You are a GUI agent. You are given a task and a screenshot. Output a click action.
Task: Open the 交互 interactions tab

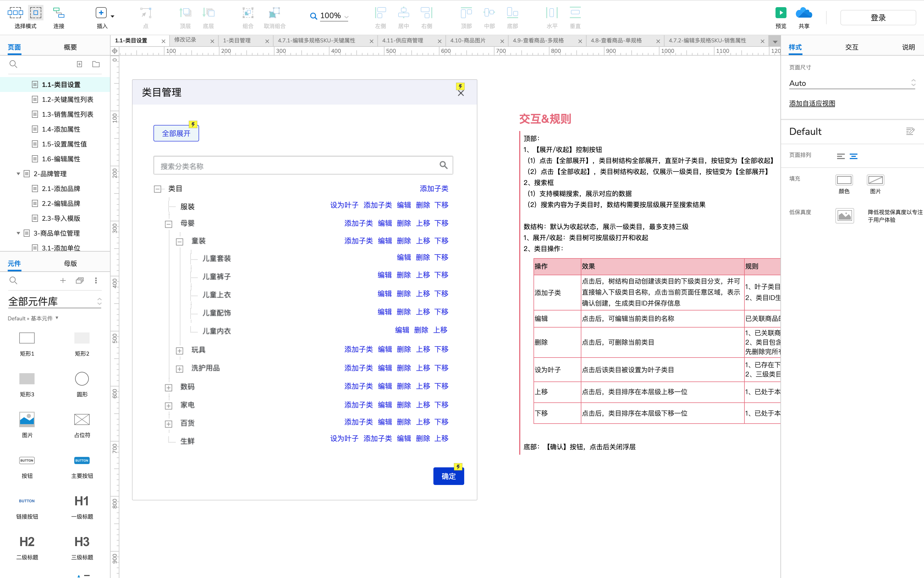click(x=851, y=47)
